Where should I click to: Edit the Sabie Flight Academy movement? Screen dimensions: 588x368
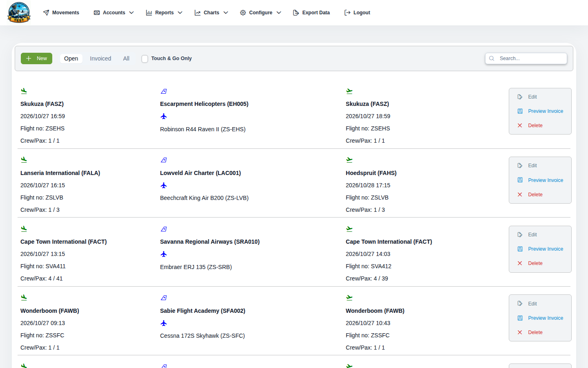coord(527,304)
